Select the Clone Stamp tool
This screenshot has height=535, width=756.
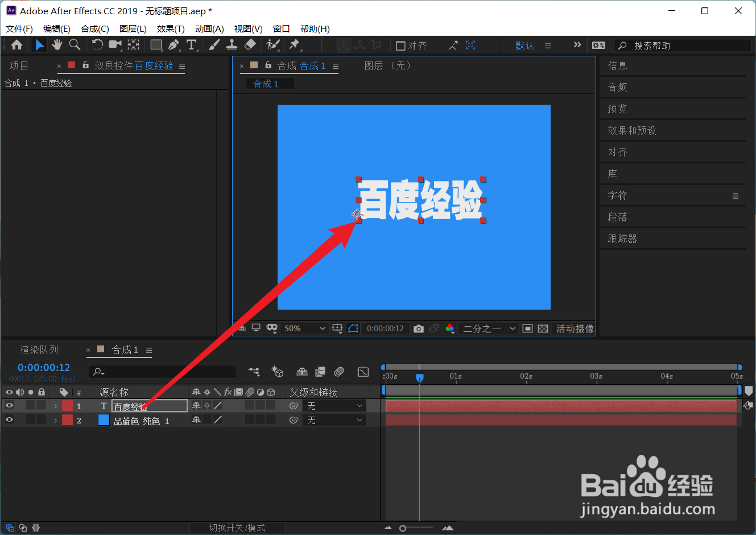click(232, 45)
